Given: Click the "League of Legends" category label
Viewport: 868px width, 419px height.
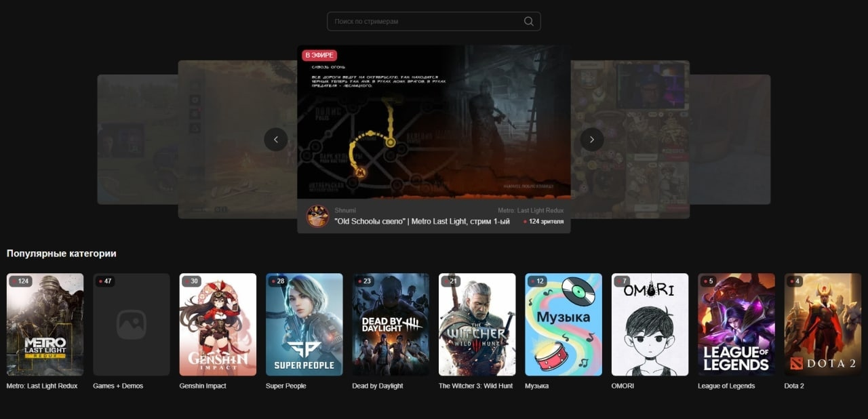Looking at the screenshot, I should tap(726, 386).
